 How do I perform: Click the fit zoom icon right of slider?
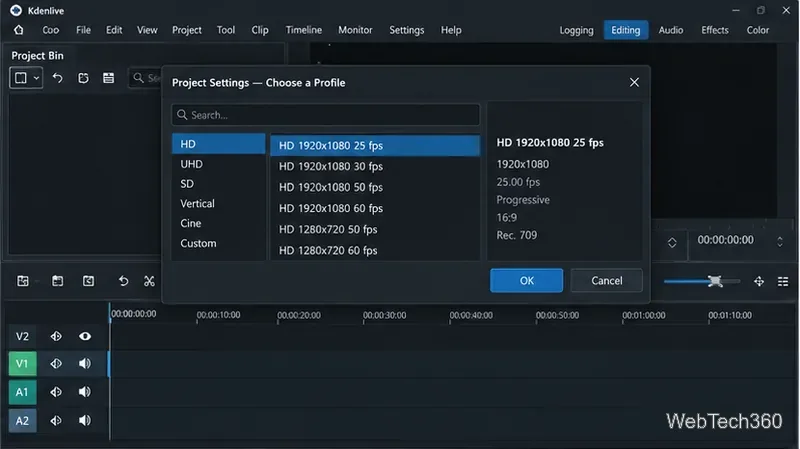pos(759,281)
